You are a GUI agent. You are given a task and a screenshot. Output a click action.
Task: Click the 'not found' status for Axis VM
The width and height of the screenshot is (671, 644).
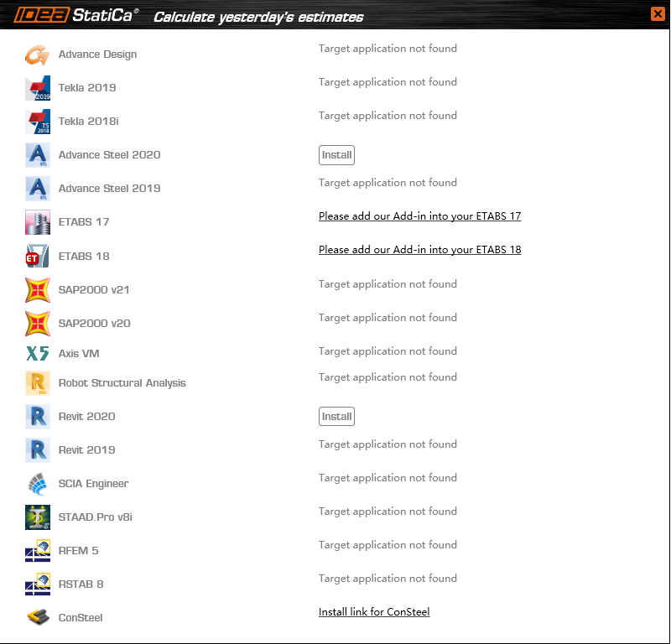[x=388, y=351]
